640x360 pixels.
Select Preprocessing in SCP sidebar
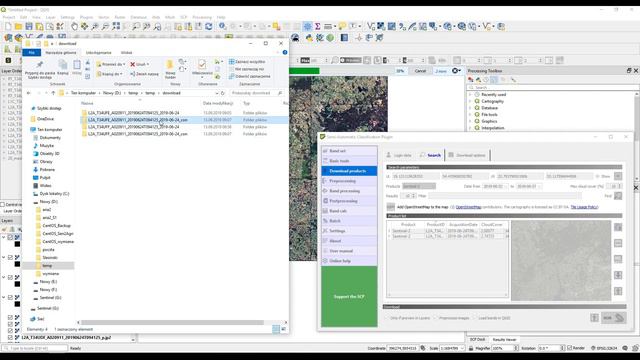pos(349,181)
